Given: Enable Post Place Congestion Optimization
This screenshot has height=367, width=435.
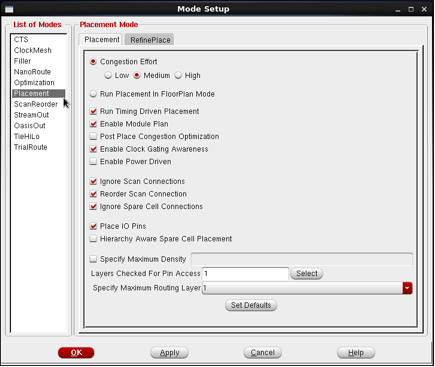Looking at the screenshot, I should (x=93, y=136).
